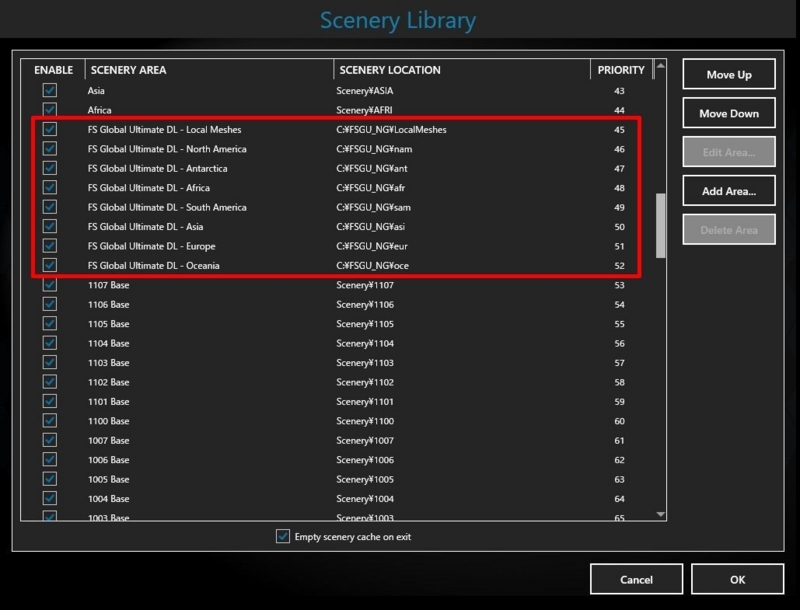This screenshot has width=800, height=610.
Task: Uncheck the 1101 Base checkbox
Action: tap(49, 401)
